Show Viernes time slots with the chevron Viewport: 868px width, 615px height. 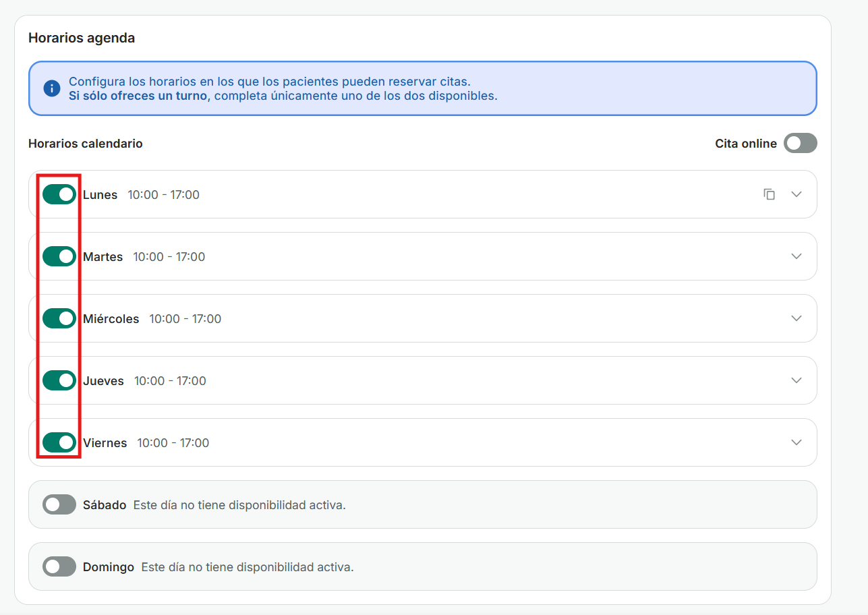(797, 442)
